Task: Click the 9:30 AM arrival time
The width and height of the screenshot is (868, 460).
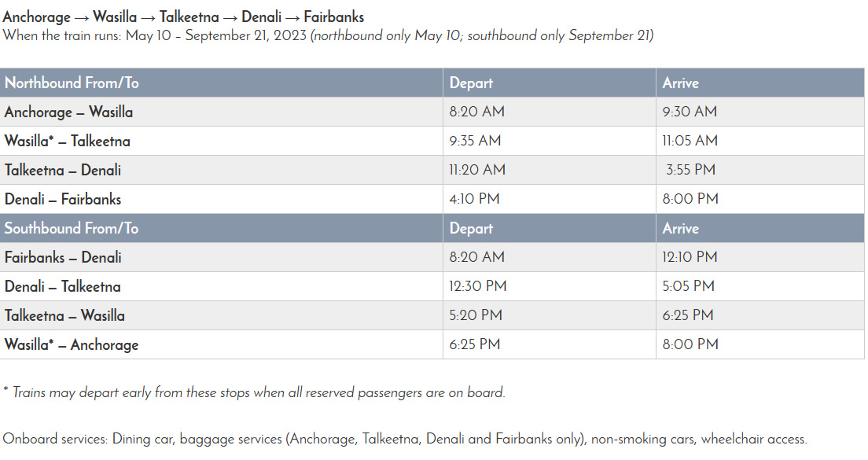Action: pyautogui.click(x=690, y=112)
